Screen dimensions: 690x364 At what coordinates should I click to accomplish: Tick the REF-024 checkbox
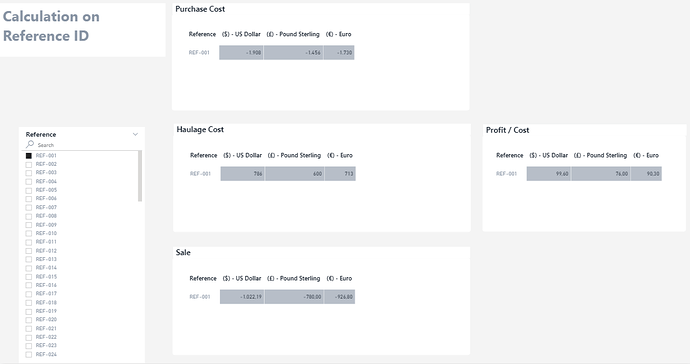tap(29, 354)
